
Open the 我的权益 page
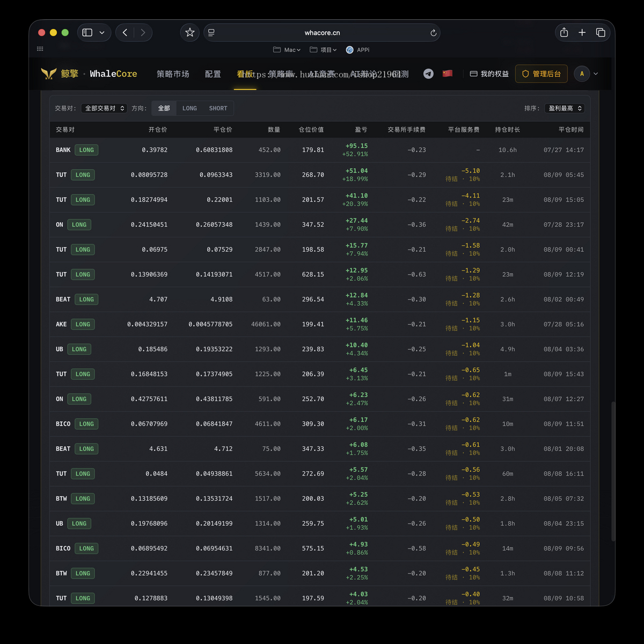[489, 74]
